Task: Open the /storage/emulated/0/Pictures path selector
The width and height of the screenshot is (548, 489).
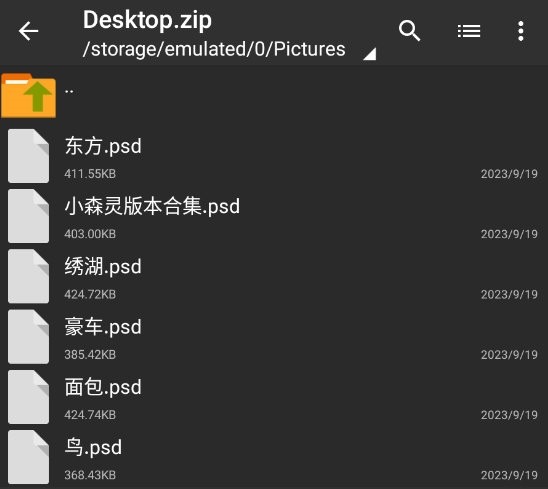Action: coord(214,49)
